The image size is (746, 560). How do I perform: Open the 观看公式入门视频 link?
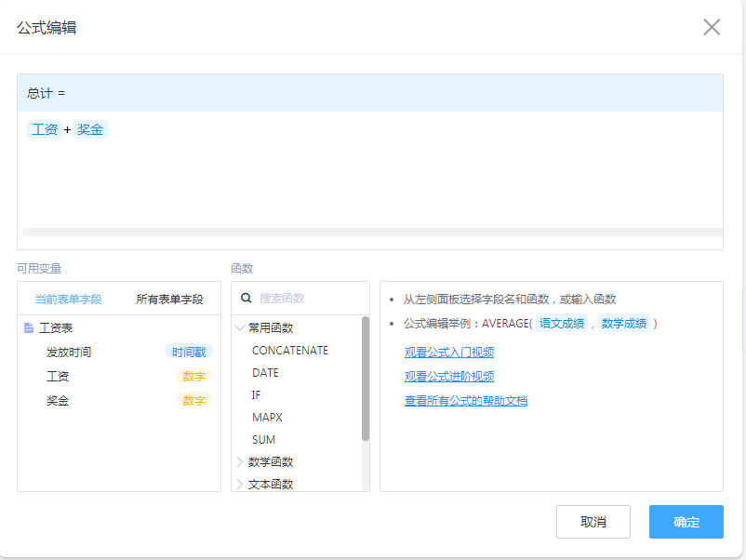pyautogui.click(x=448, y=353)
